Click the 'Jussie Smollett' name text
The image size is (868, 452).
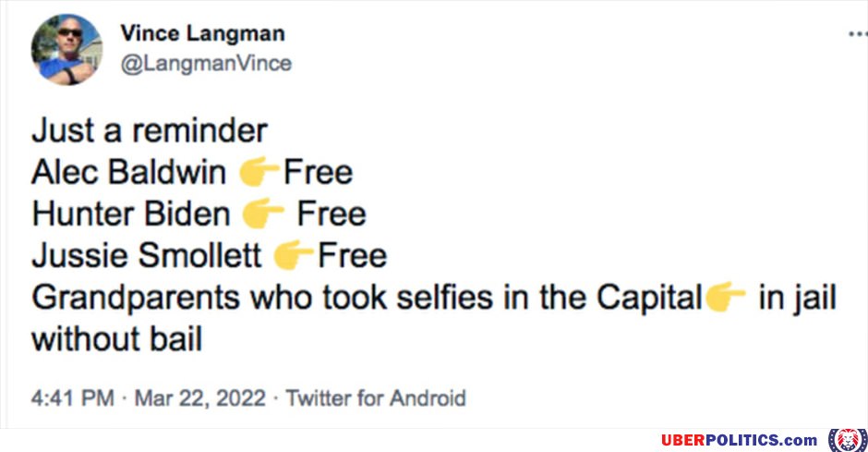click(146, 255)
